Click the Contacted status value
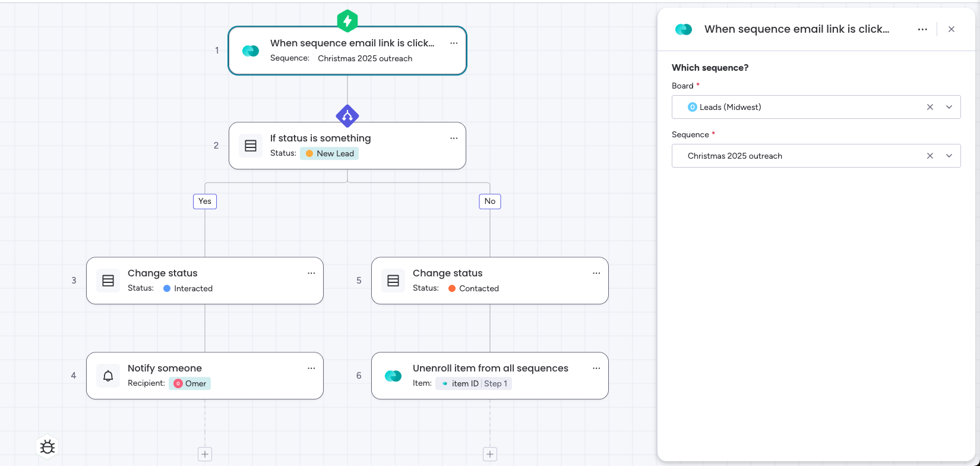Viewport: 980px width, 466px height. click(x=473, y=288)
